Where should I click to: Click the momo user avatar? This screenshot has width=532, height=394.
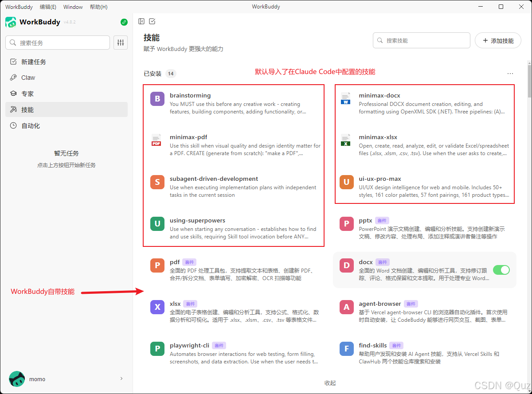[17, 379]
